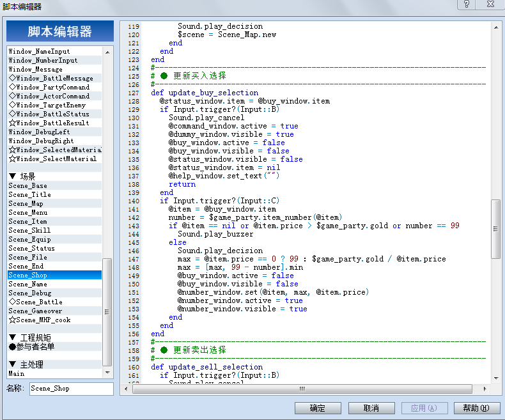Viewport: 505px width, 420px height.
Task: Place cursor on def update_buy_selection line
Action: pyautogui.click(x=205, y=93)
